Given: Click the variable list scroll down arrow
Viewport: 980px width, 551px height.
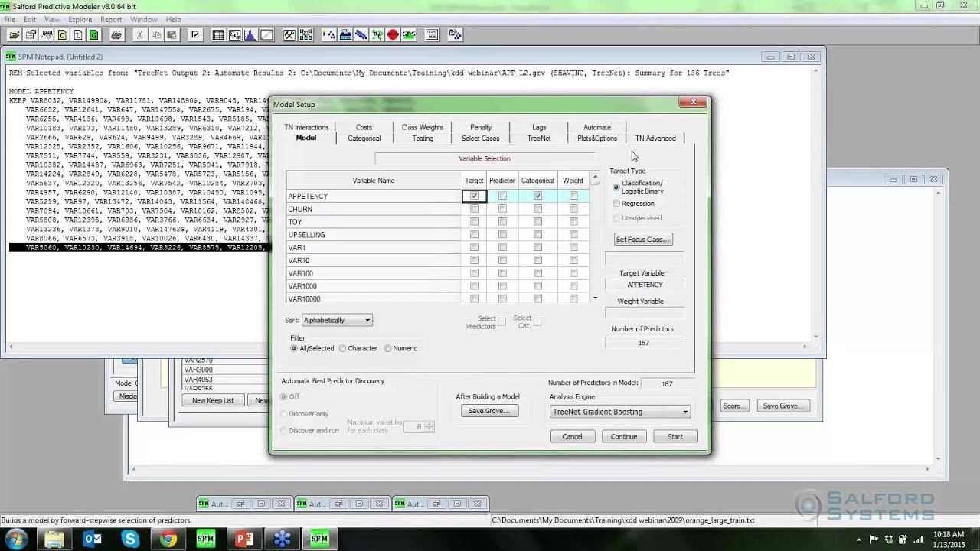Looking at the screenshot, I should tap(596, 298).
